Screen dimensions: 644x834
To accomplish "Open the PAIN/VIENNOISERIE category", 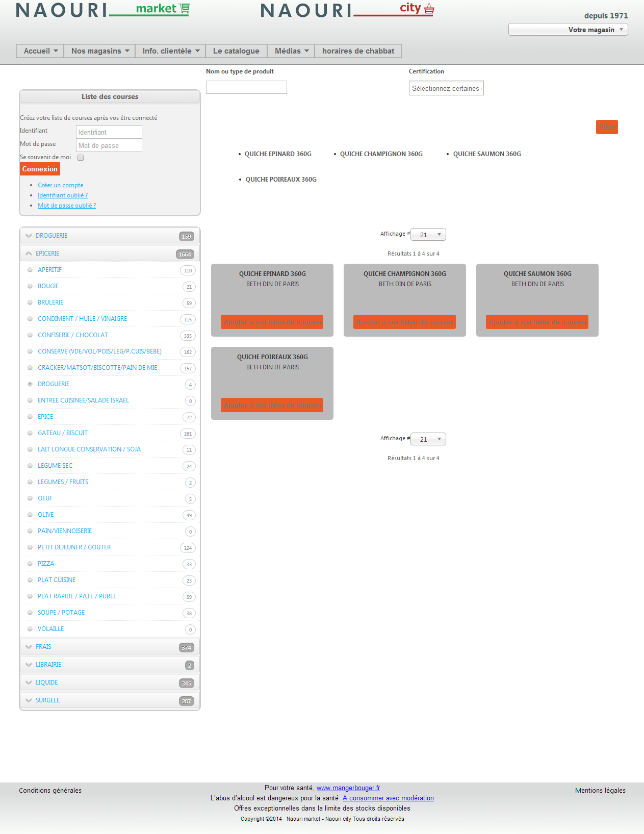I will click(65, 531).
